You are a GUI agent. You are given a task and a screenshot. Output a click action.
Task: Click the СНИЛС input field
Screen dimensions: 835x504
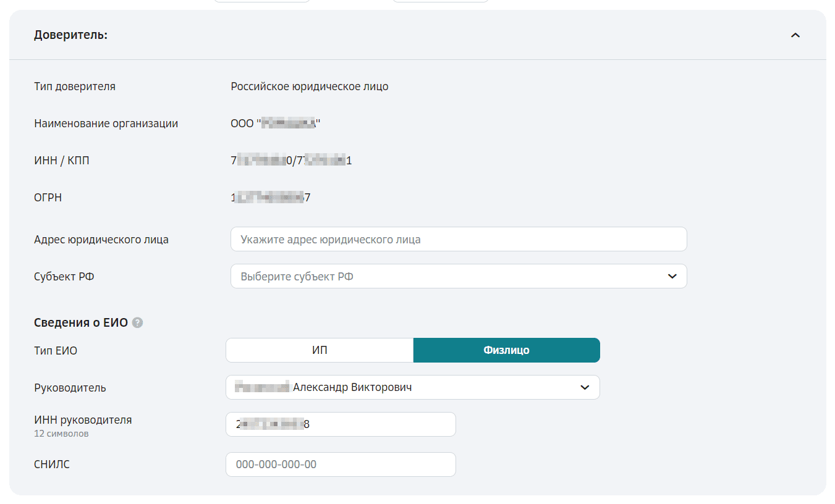coord(341,464)
